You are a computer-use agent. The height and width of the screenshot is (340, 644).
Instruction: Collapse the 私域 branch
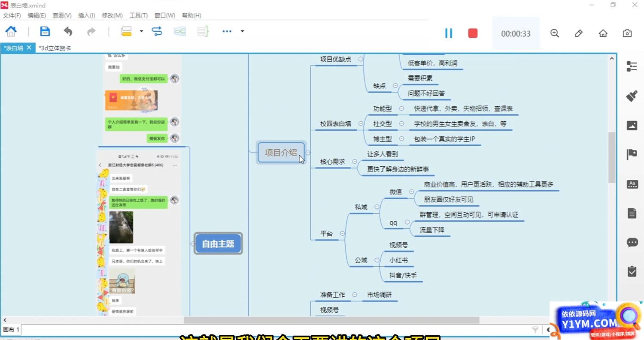pos(377,207)
